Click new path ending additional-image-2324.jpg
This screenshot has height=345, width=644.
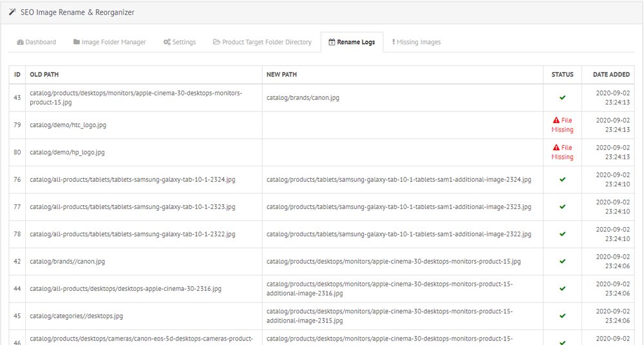coord(399,180)
